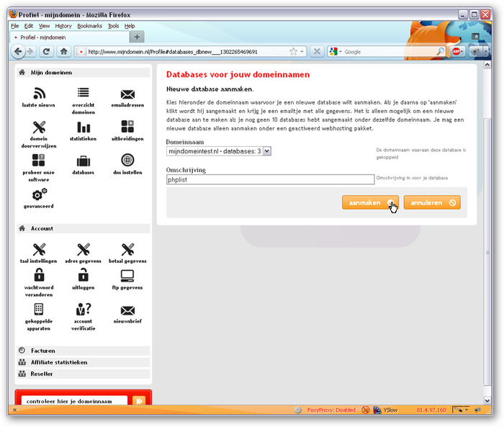The width and height of the screenshot is (504, 427).
Task: Click the Omschrijving text field
Action: click(x=270, y=179)
